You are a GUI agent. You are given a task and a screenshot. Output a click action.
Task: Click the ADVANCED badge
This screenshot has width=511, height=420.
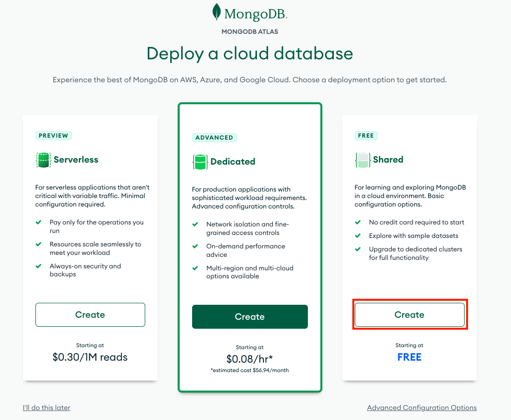click(x=215, y=138)
